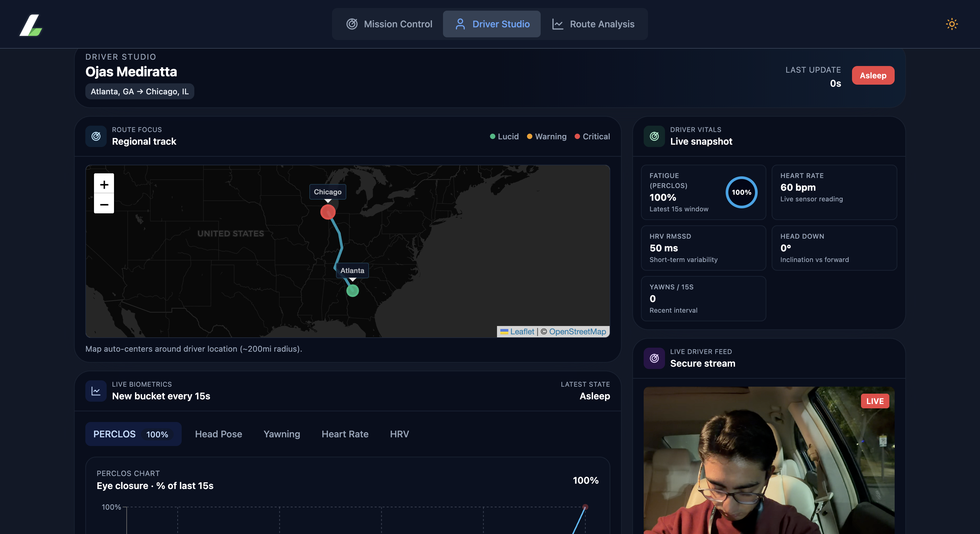
Task: Click the red Chicago map marker
Action: click(x=328, y=212)
